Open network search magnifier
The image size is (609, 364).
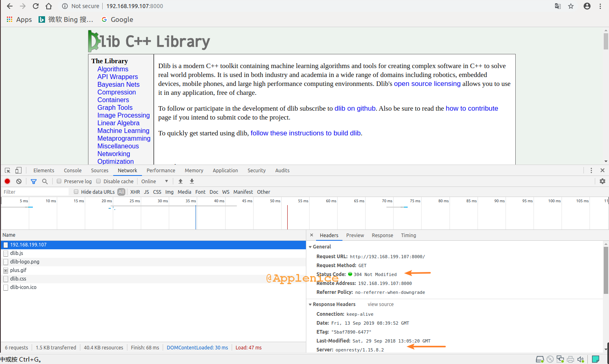click(45, 181)
